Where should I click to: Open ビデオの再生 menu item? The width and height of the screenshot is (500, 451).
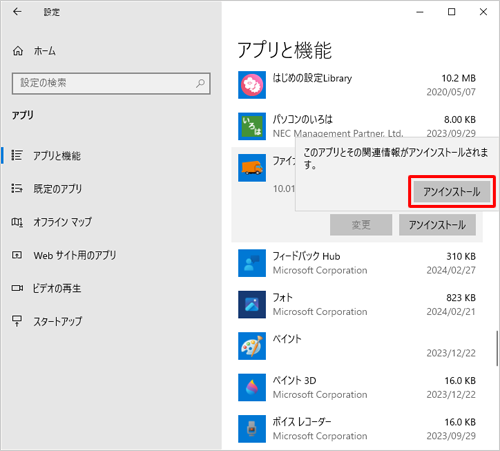point(57,288)
